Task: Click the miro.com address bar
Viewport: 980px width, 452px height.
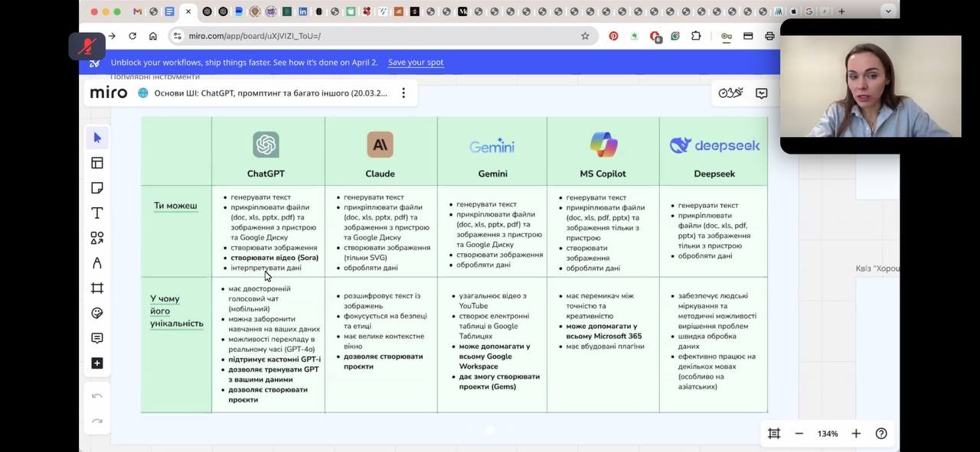Action: (383, 36)
